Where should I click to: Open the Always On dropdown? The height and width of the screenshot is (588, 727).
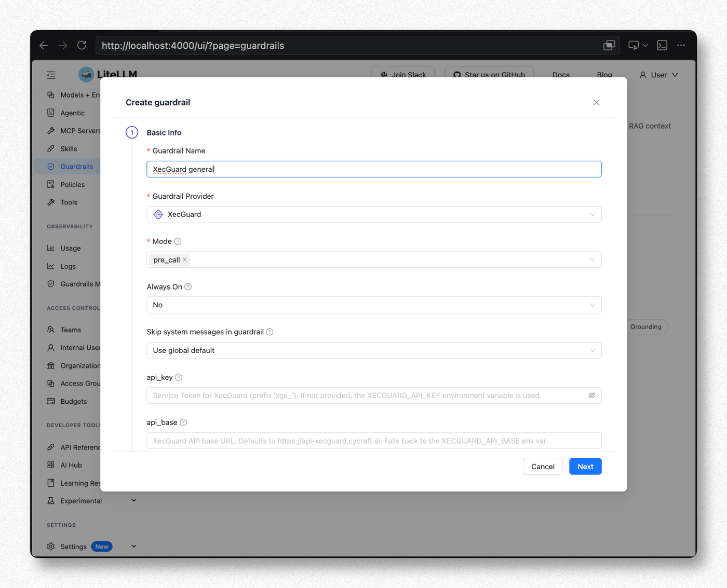pos(374,305)
